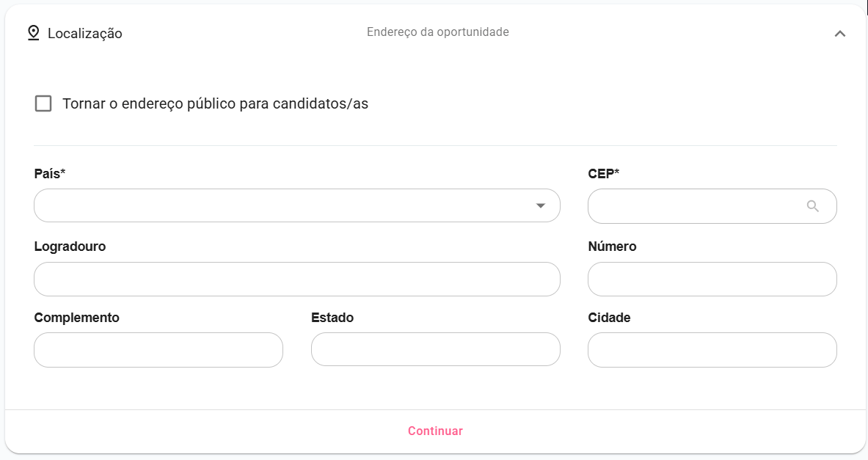Select the Número input box
This screenshot has width=868, height=460.
pos(712,279)
